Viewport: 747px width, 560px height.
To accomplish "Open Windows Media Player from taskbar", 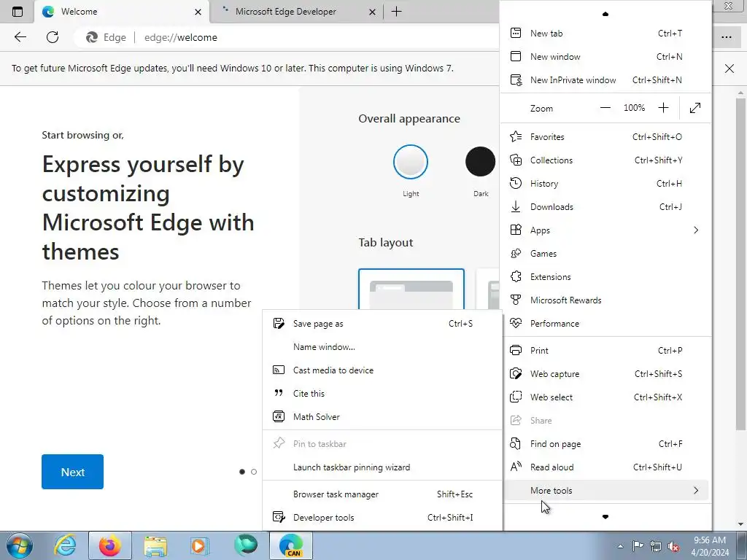I will (x=198, y=545).
